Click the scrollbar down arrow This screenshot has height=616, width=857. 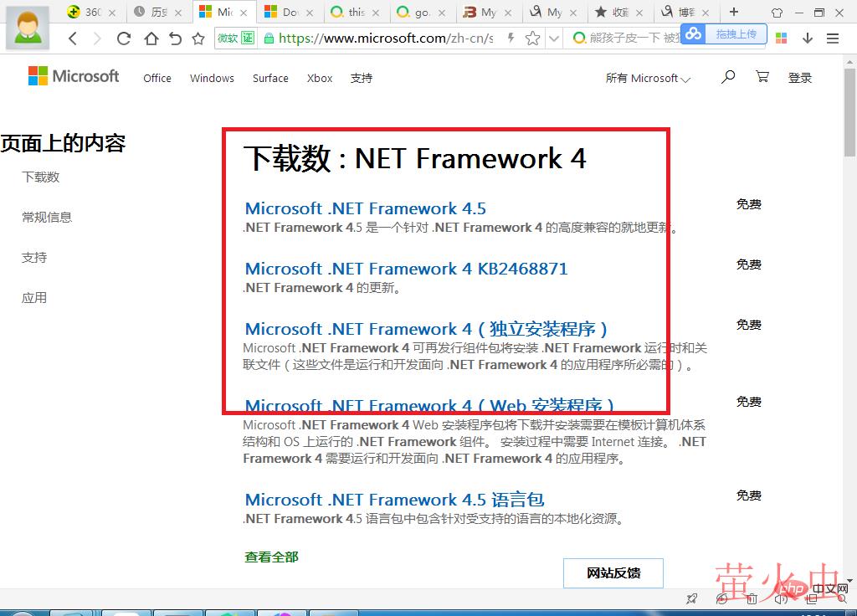tap(850, 581)
